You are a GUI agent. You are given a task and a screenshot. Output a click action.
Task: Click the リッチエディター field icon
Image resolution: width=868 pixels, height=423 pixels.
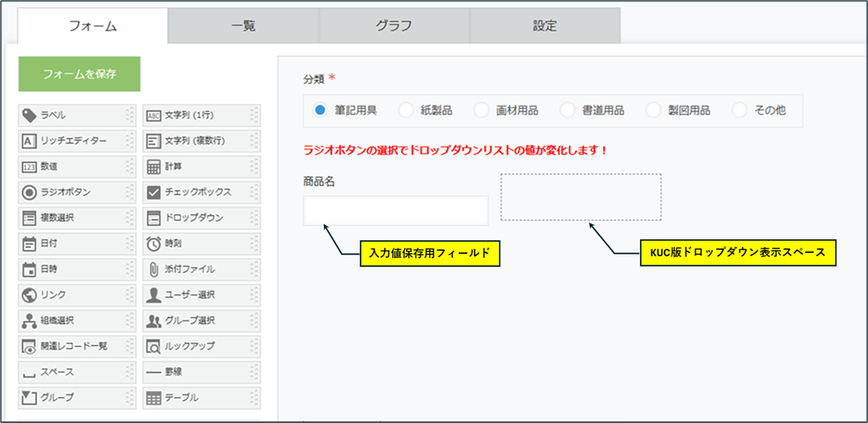(29, 141)
